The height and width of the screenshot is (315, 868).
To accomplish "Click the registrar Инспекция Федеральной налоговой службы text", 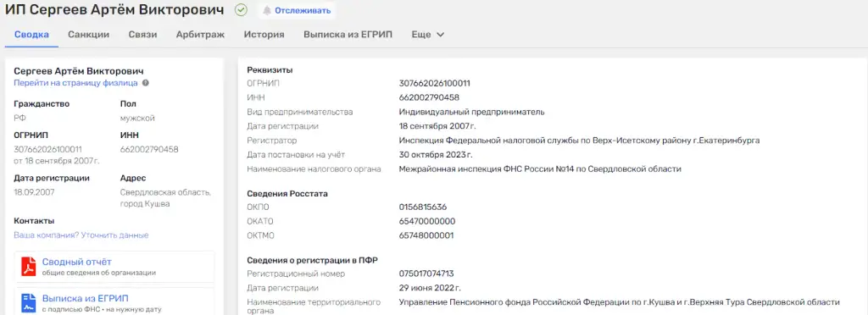I will pos(579,141).
